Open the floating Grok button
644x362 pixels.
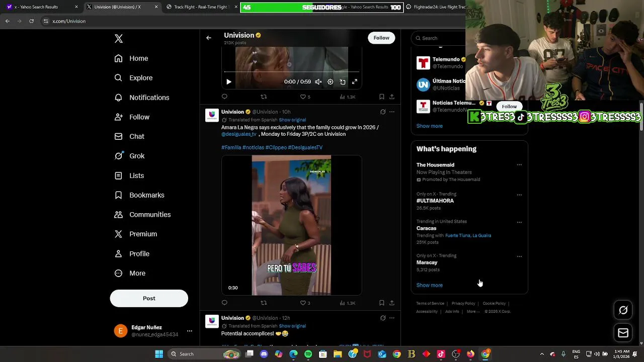(623, 310)
